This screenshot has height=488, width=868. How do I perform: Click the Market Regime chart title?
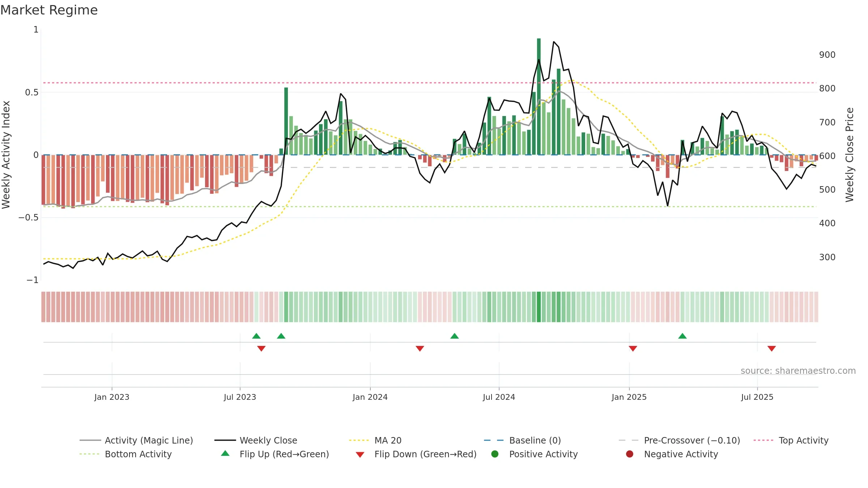[x=49, y=10]
